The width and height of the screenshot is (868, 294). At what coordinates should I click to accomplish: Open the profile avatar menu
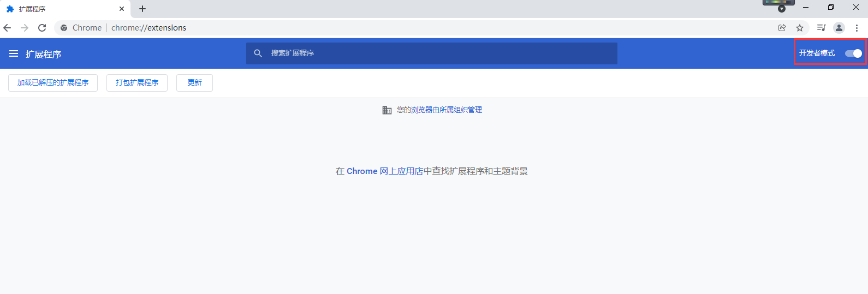(x=839, y=28)
